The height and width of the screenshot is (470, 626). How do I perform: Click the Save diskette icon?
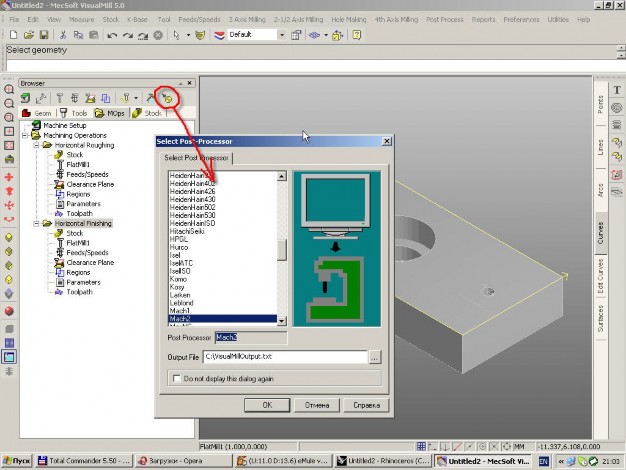[44, 35]
